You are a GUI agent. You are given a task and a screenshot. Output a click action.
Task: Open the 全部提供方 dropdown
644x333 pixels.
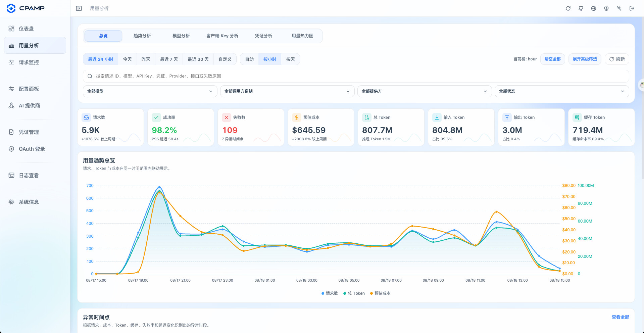(x=425, y=91)
